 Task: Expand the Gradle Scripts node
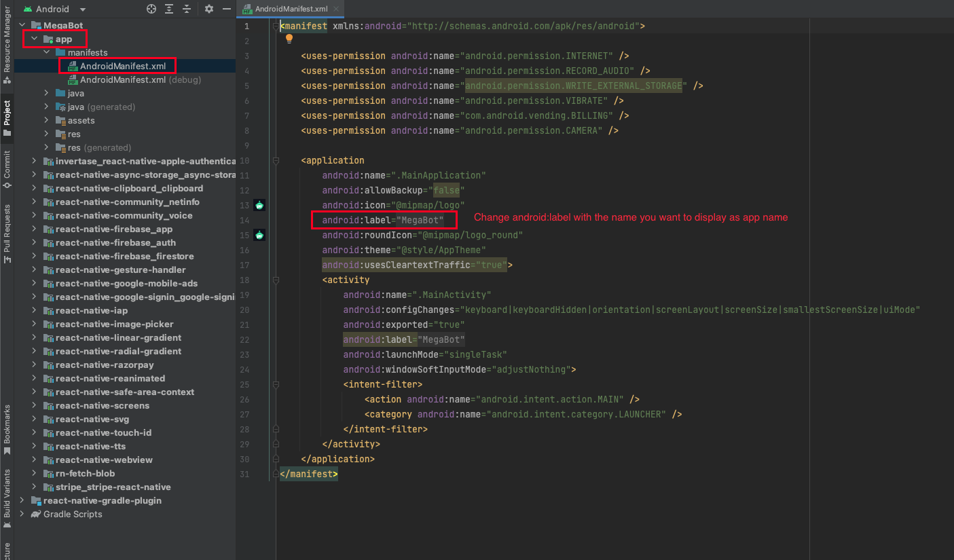(22, 514)
